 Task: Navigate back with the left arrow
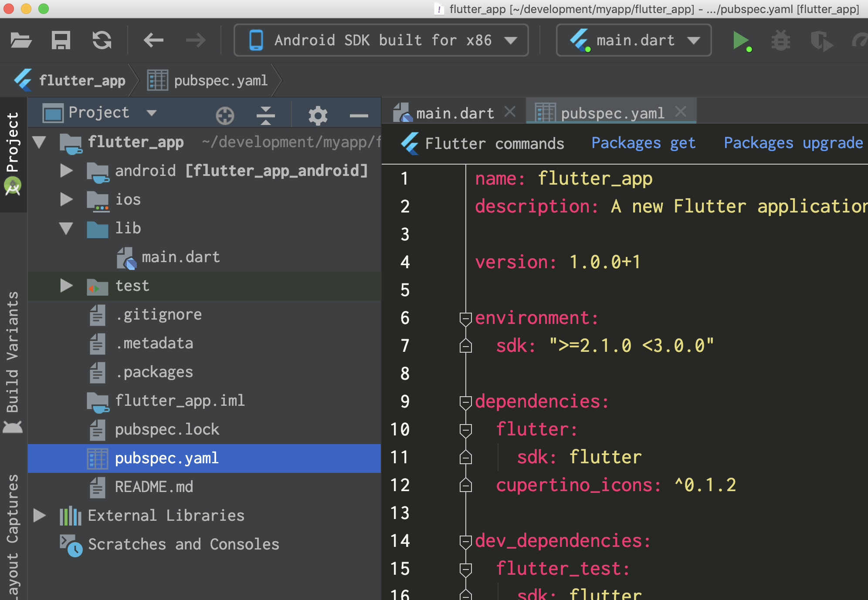[x=153, y=40]
